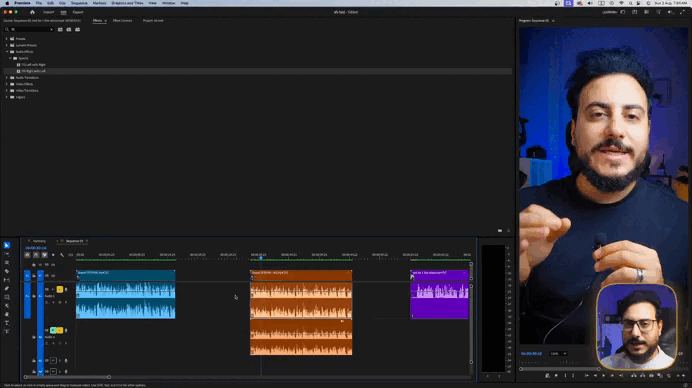
Task: Switch to Effect Controls tab
Action: [122, 21]
